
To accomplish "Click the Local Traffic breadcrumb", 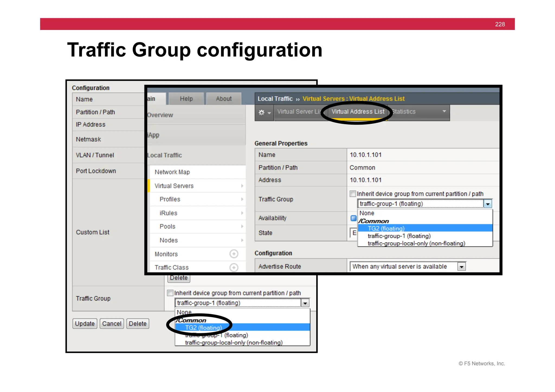I will (275, 99).
